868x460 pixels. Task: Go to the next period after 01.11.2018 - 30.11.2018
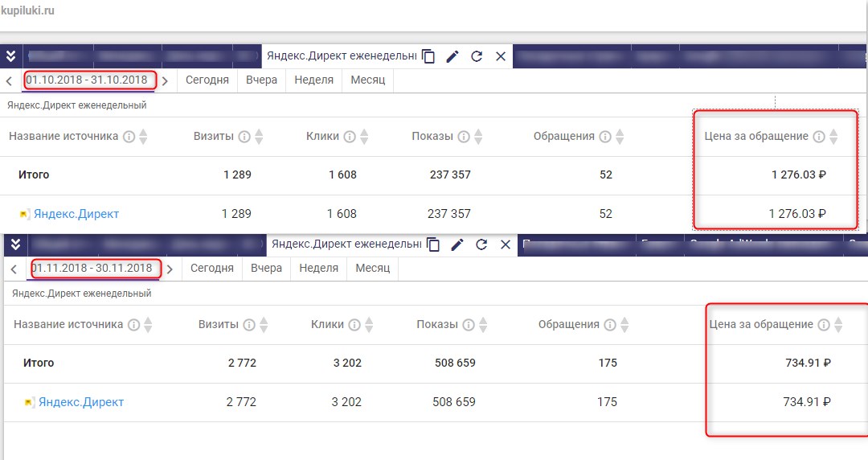[x=170, y=269]
